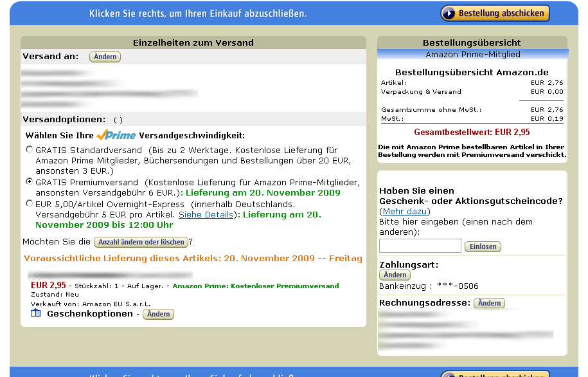Click the Verpackung & Versand row

coord(472,91)
